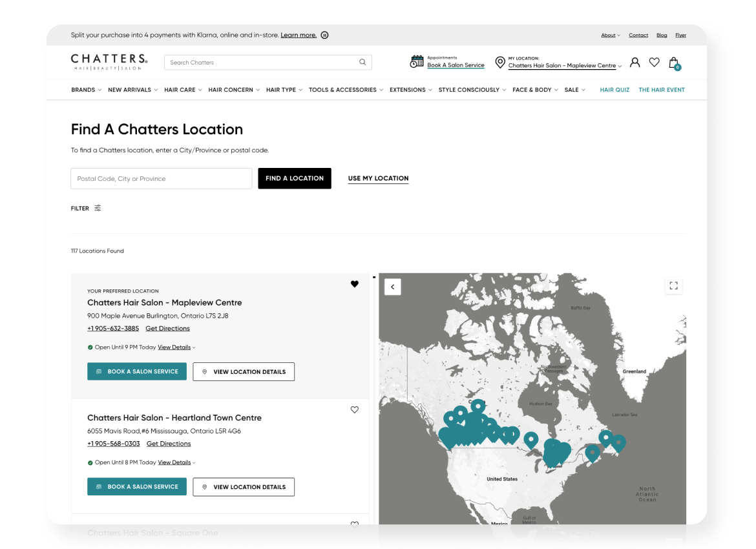The image size is (756, 549).
Task: Favorite the Heartland Town Centre location heart
Action: click(354, 409)
